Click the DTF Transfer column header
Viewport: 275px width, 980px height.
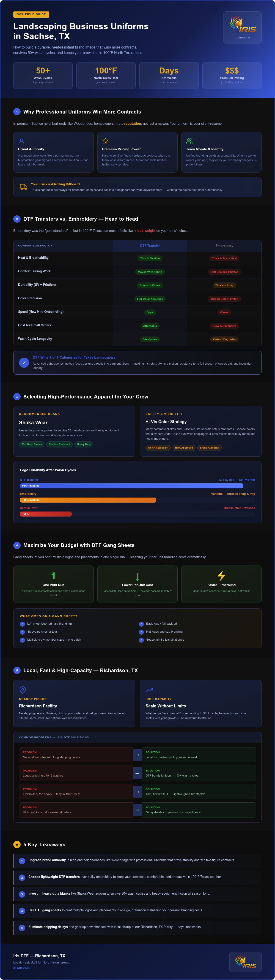150,246
